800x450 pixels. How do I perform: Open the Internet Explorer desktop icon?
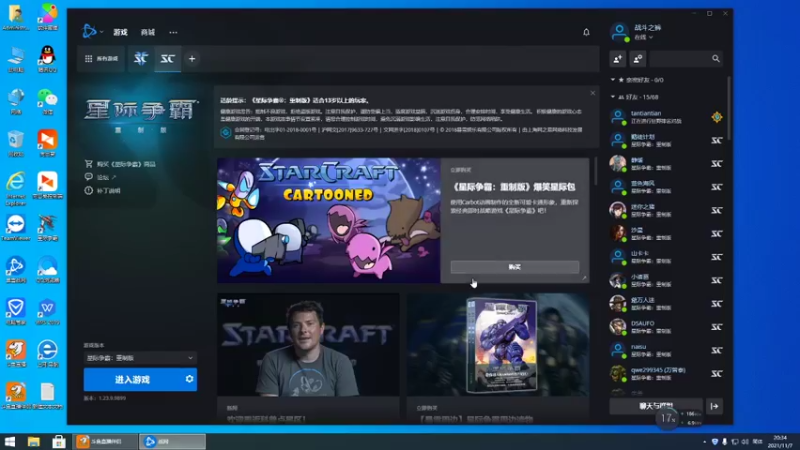pyautogui.click(x=16, y=189)
